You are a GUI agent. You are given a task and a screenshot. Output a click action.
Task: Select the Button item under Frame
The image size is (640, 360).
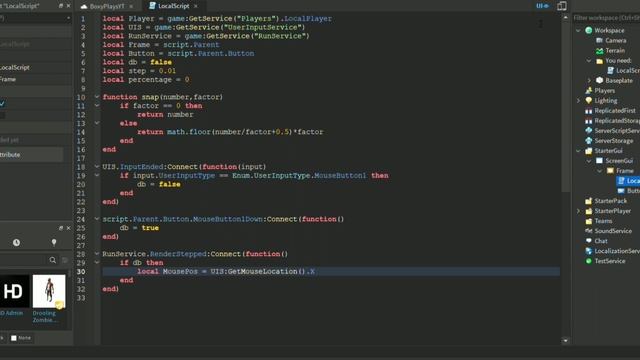point(628,191)
